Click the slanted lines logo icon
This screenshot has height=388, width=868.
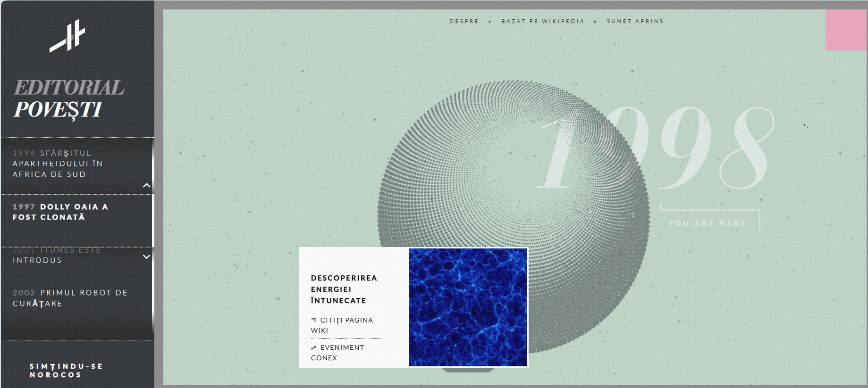coord(67,36)
